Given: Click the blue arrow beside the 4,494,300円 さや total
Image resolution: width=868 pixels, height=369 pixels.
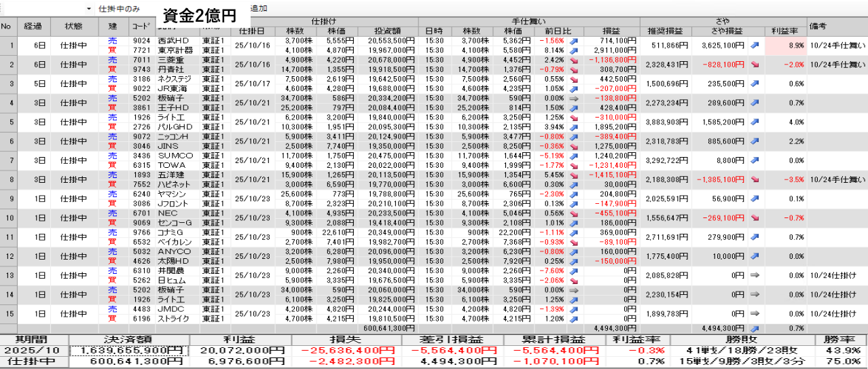Looking at the screenshot, I should [x=755, y=327].
